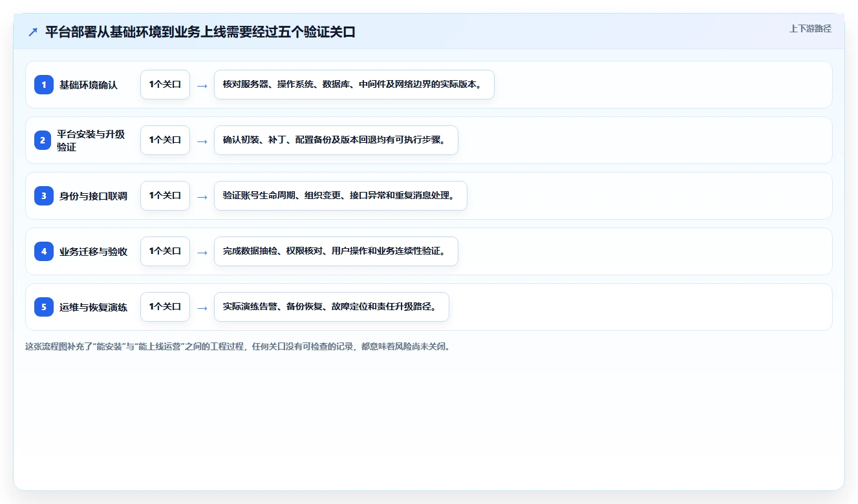The image size is (858, 504).
Task: Click the arrow in the 基础环境确认 row
Action: (x=202, y=85)
